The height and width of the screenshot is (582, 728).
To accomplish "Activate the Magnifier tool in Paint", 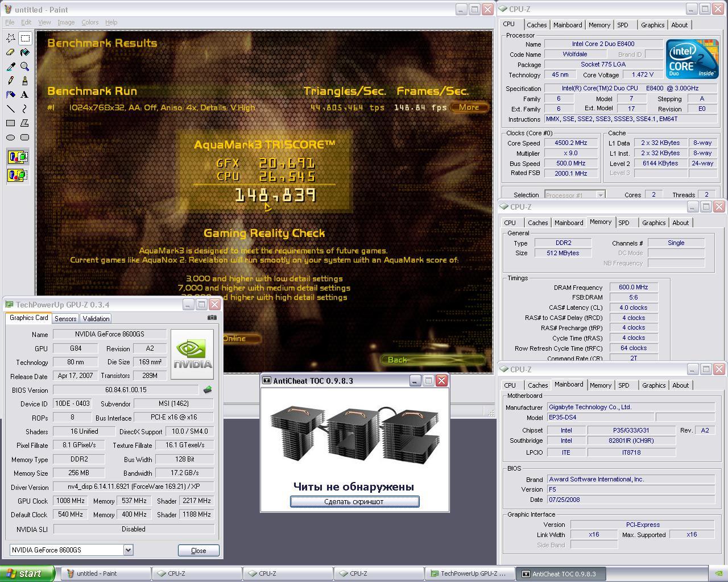I will point(25,66).
